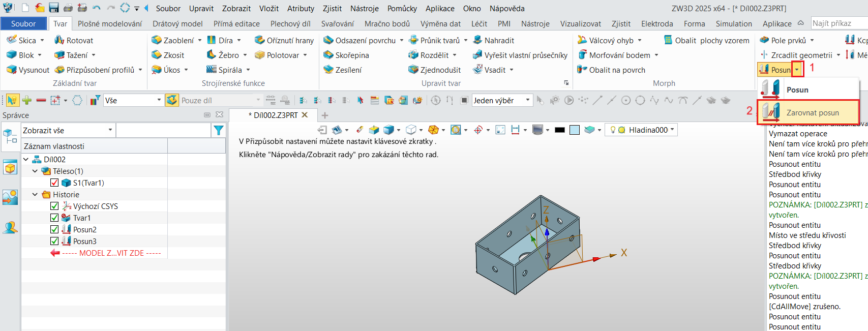Select the Rozdělit divide tool
Screen dimensions: 868x331
428,55
